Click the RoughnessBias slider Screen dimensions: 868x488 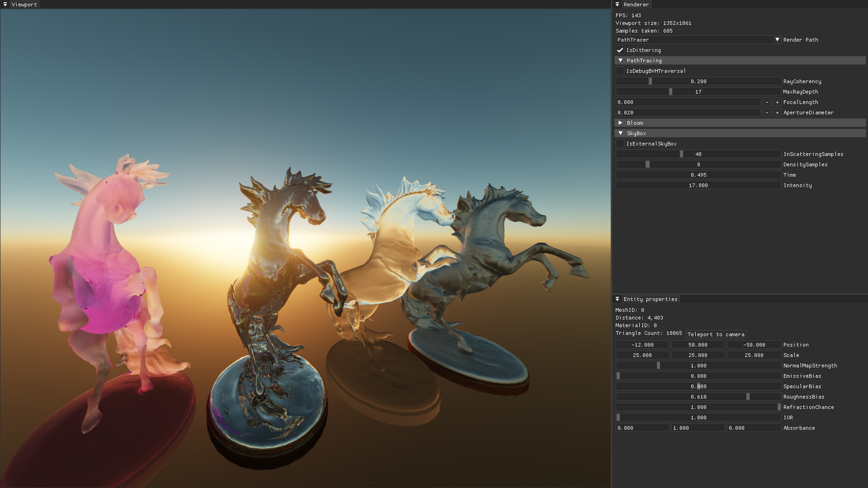(698, 397)
